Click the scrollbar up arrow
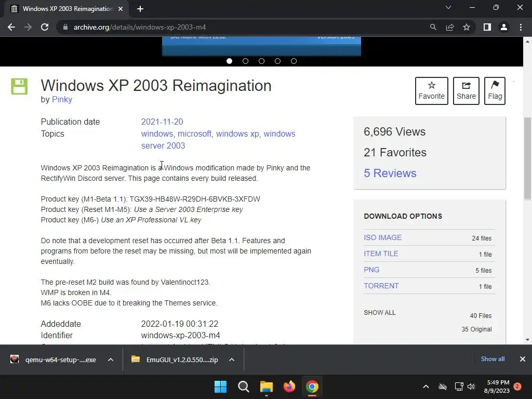The width and height of the screenshot is (532, 399). pos(527,42)
